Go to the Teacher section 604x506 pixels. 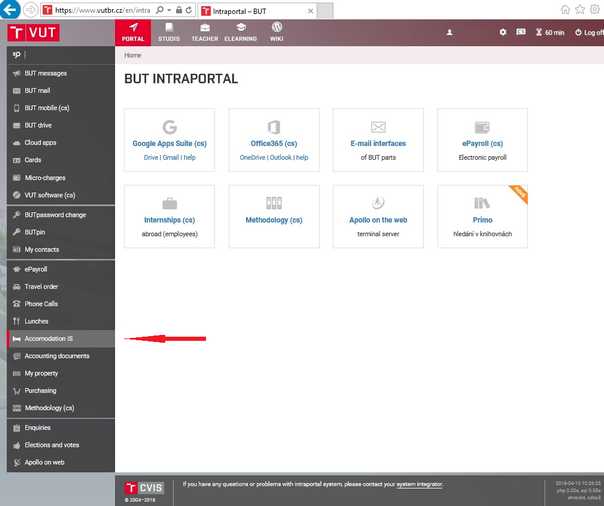click(204, 32)
